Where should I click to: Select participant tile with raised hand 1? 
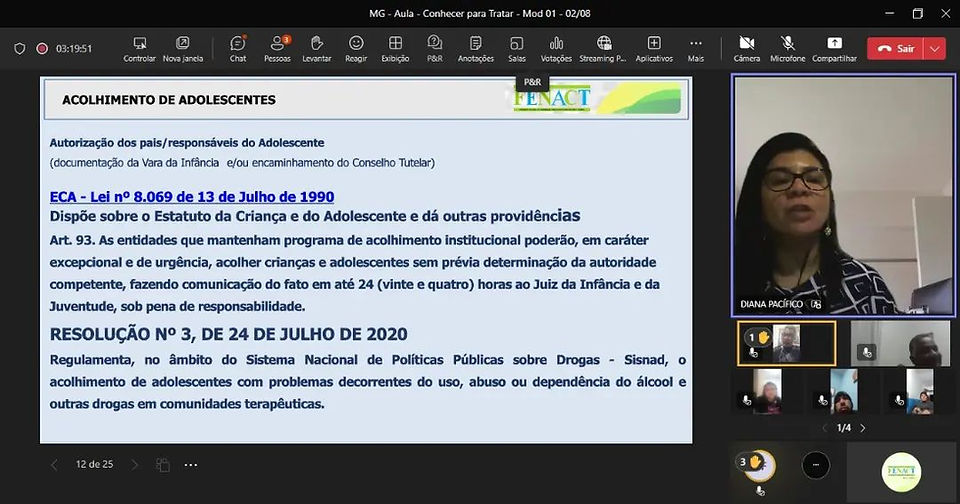(x=787, y=344)
